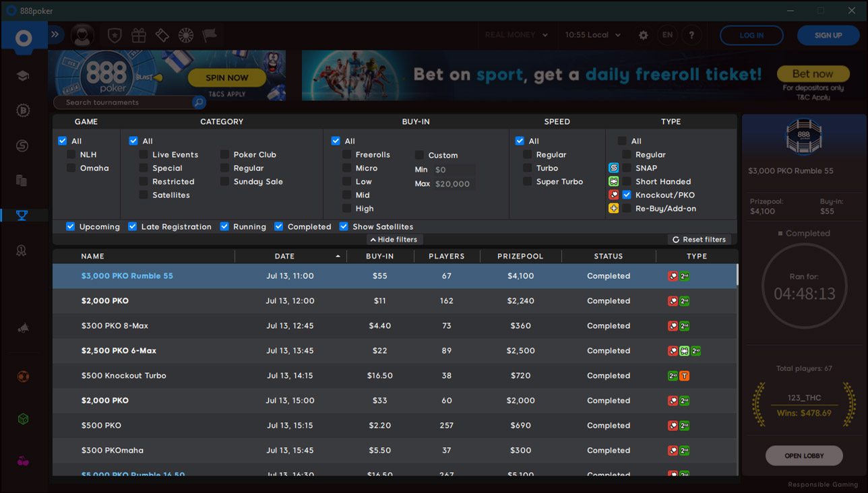This screenshot has height=493, width=868.
Task: Click the magnifier icon in tournament search bar
Action: point(199,102)
